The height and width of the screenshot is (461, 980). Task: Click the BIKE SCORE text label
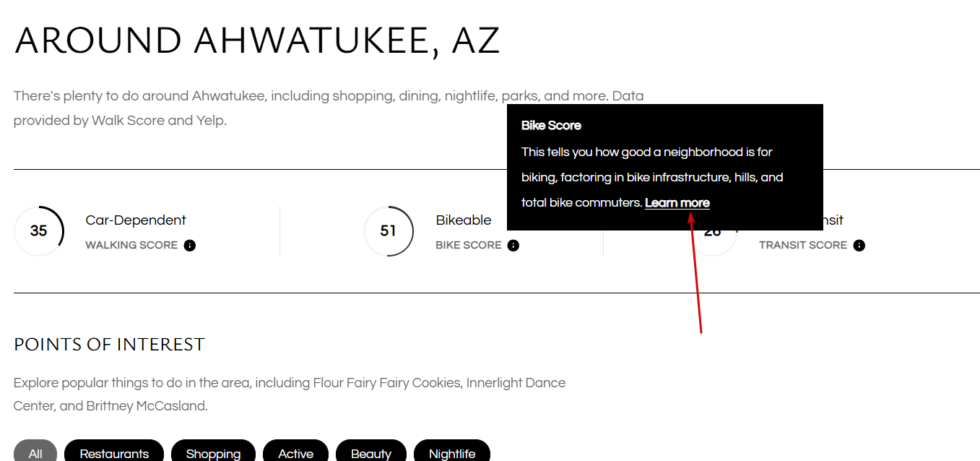click(x=469, y=245)
